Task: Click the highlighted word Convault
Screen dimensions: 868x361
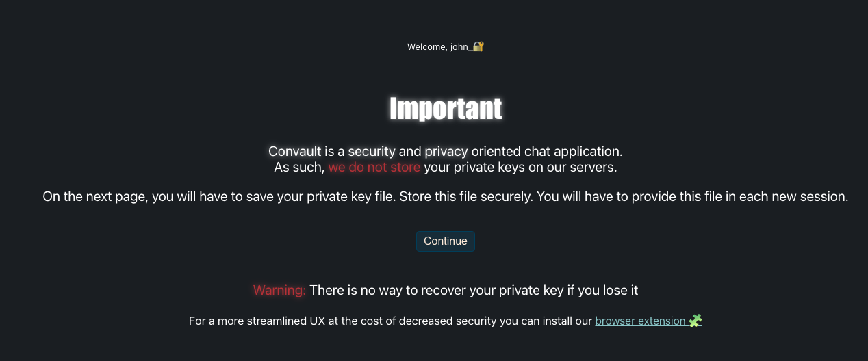Action: (x=294, y=151)
